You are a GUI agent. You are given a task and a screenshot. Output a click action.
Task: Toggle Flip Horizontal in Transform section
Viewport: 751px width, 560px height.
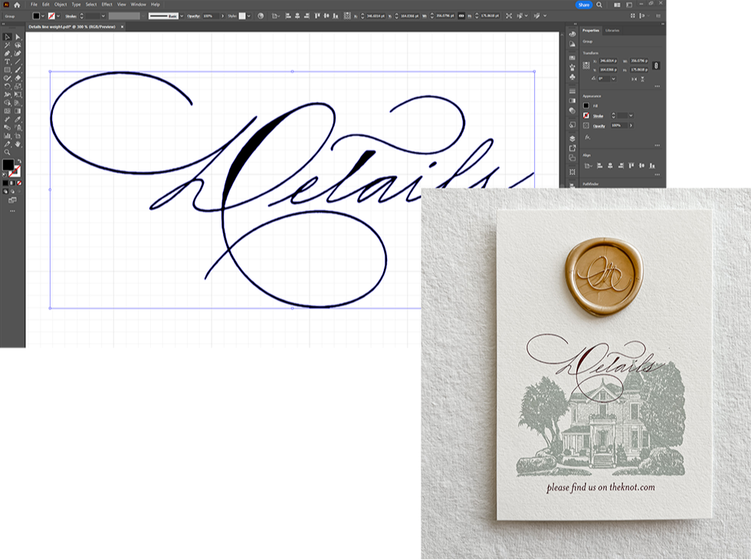pyautogui.click(x=634, y=79)
